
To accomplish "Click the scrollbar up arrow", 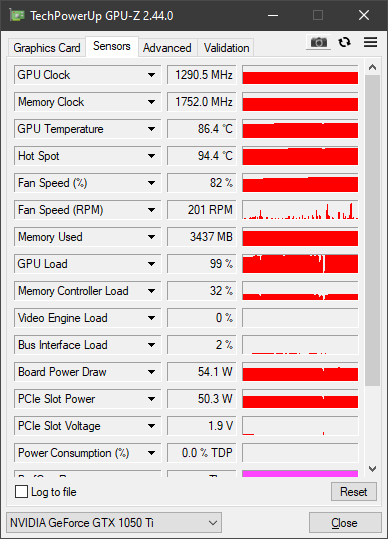I will point(373,67).
